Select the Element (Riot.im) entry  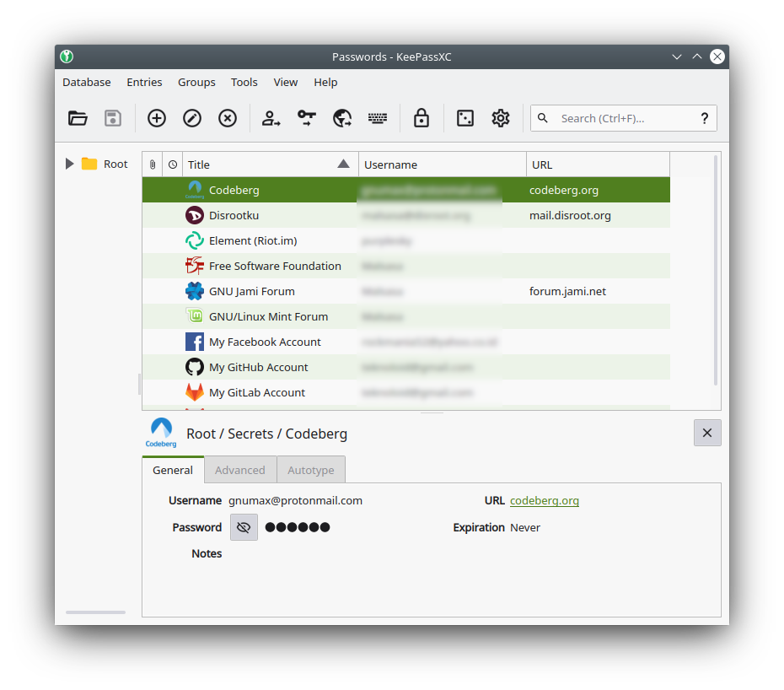click(x=406, y=240)
